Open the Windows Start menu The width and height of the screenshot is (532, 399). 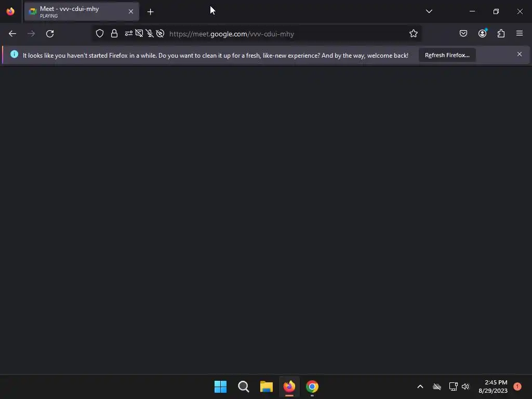point(220,387)
